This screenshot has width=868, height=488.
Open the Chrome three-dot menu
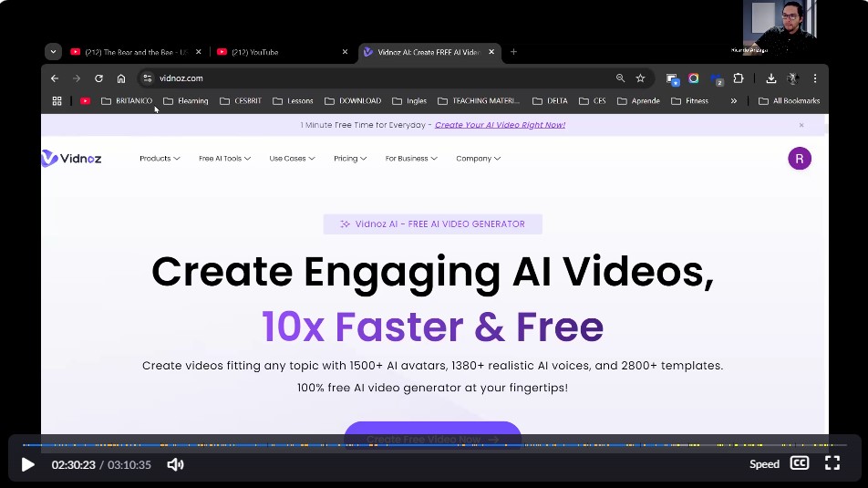click(815, 78)
